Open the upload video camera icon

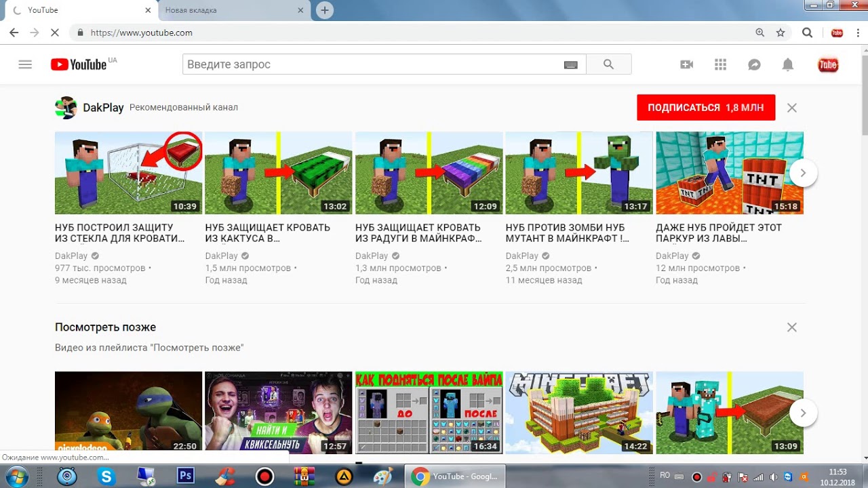(x=686, y=64)
